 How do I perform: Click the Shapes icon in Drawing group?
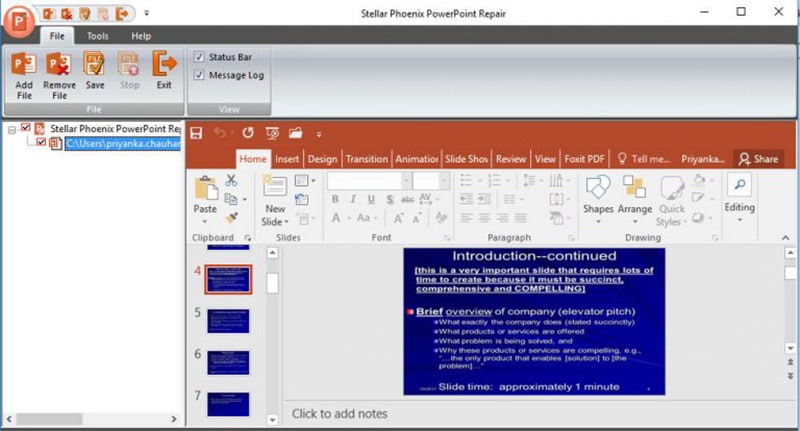[598, 187]
